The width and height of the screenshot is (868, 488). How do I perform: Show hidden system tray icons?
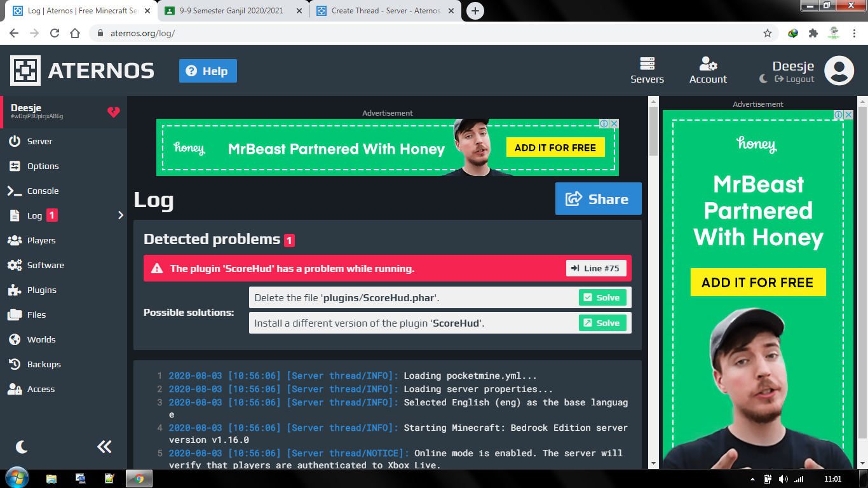(x=753, y=479)
